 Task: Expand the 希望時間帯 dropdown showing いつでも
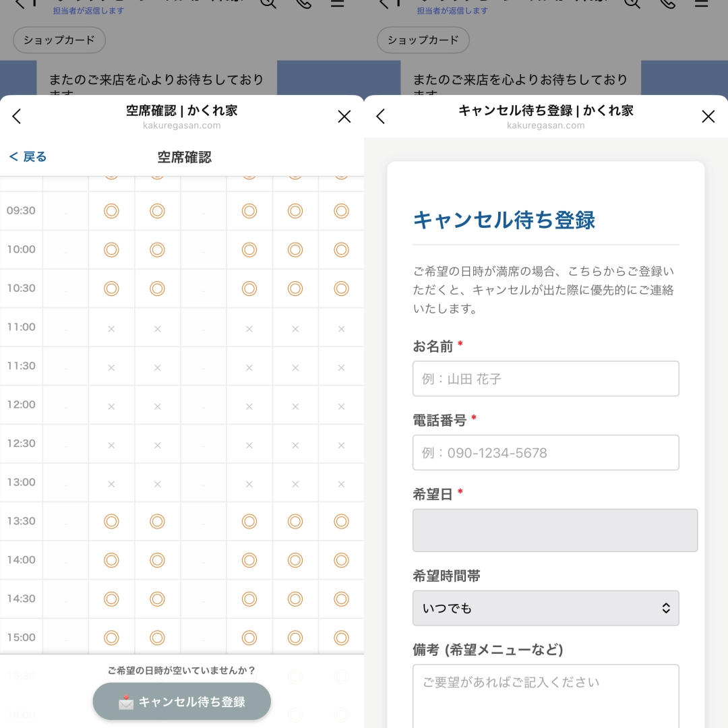pos(545,608)
